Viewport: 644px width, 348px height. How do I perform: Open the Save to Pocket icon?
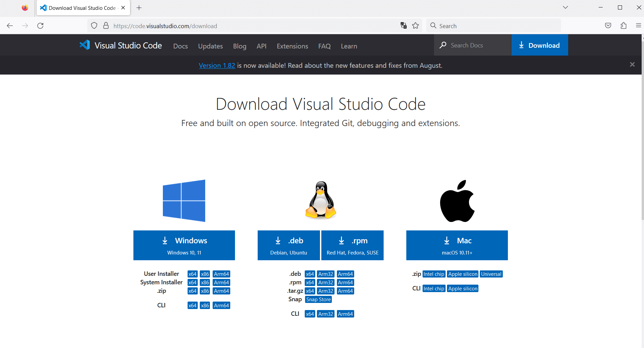pos(608,26)
